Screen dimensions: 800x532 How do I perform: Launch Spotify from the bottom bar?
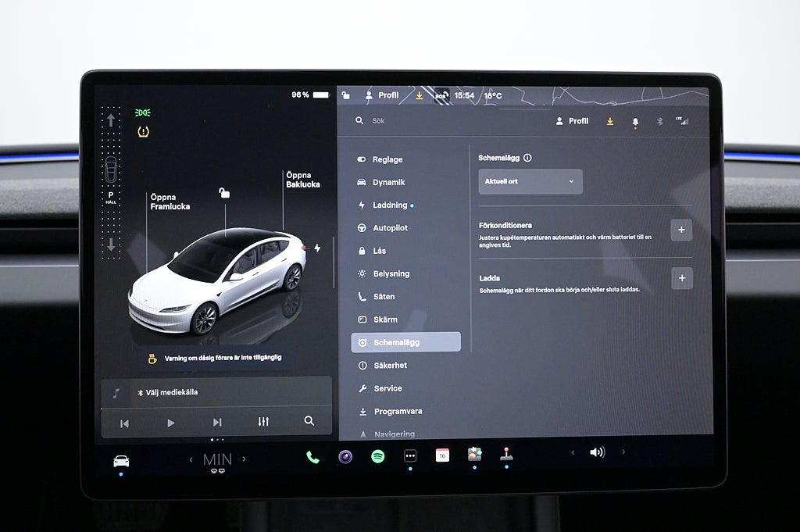378,457
